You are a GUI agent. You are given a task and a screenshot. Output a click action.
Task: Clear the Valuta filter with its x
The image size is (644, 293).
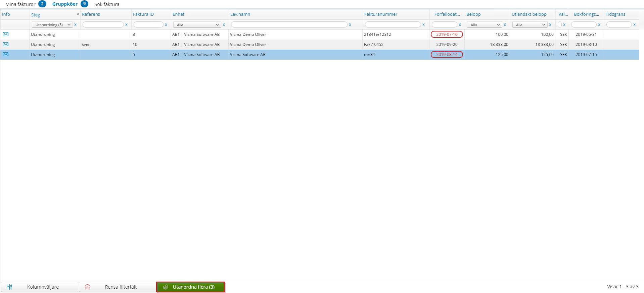pos(564,25)
